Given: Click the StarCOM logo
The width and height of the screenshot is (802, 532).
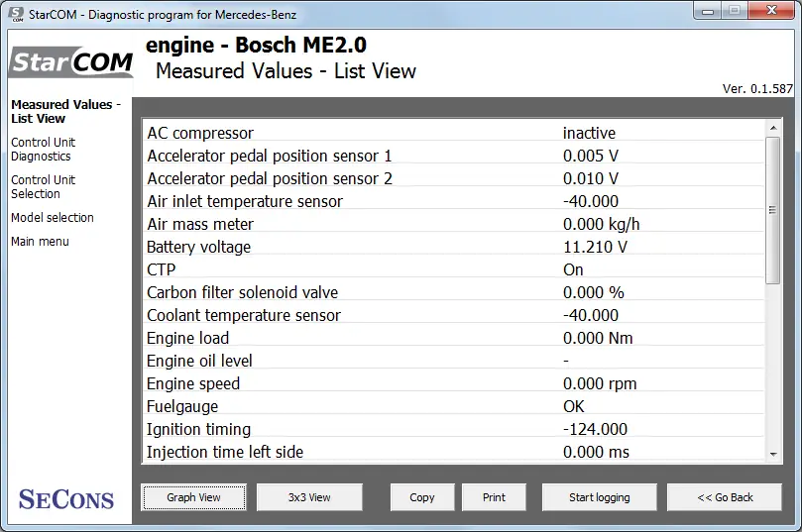Looking at the screenshot, I should coord(71,61).
